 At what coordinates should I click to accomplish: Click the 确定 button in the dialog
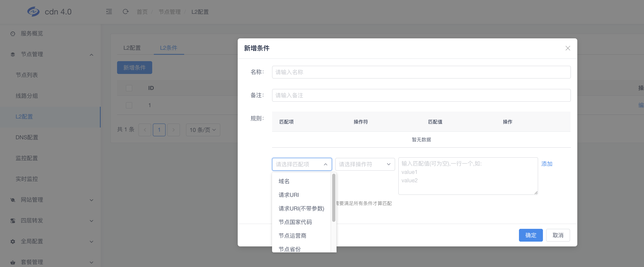coord(531,235)
